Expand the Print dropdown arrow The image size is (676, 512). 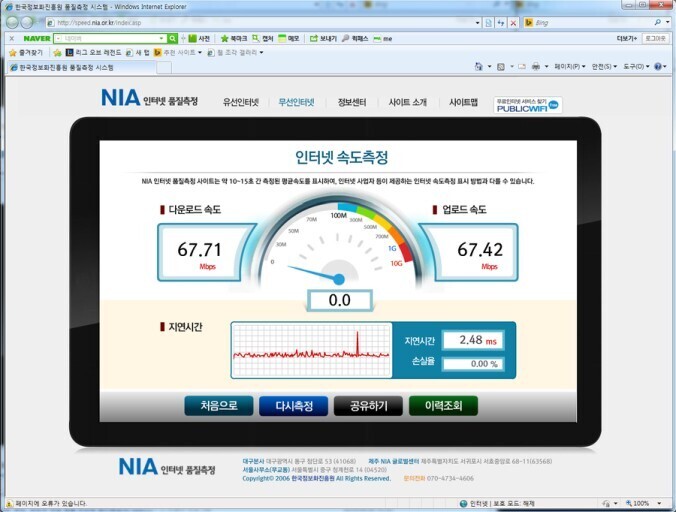(x=546, y=66)
